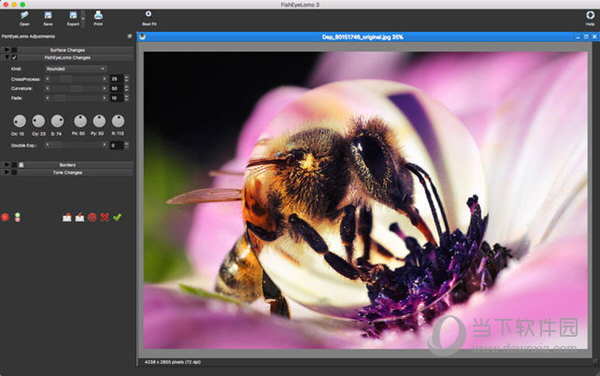This screenshot has width=600, height=376.
Task: Expand the Borders section triangle
Action: (7, 165)
